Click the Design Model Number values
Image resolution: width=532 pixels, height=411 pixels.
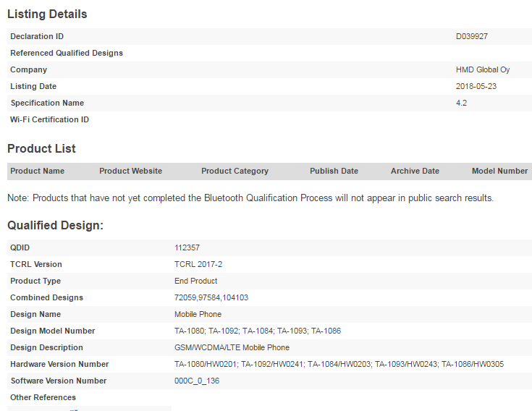[257, 331]
